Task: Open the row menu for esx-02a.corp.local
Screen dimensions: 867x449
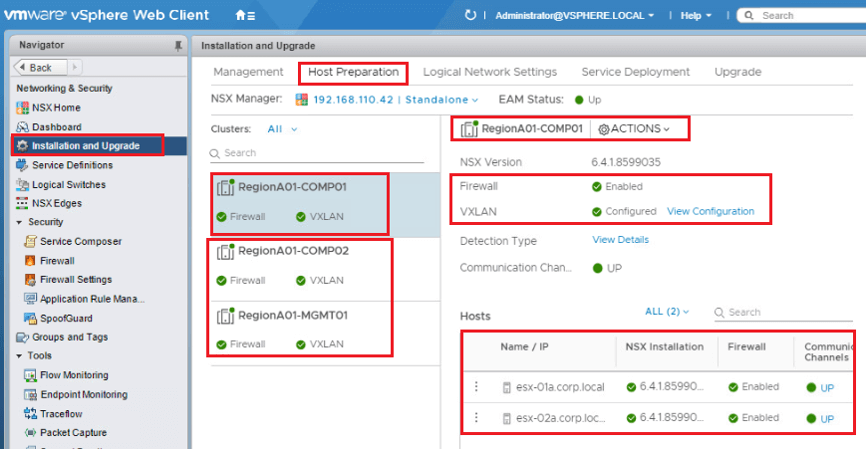Action: pyautogui.click(x=477, y=417)
